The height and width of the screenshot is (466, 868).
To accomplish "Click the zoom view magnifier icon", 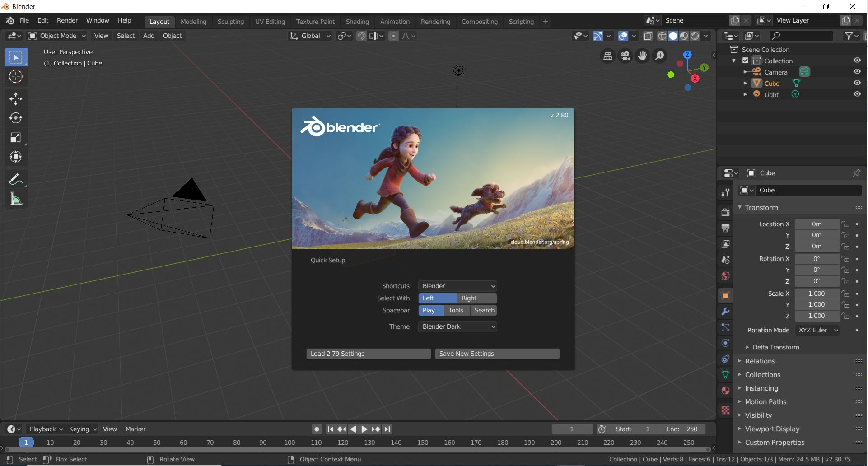I will [659, 56].
